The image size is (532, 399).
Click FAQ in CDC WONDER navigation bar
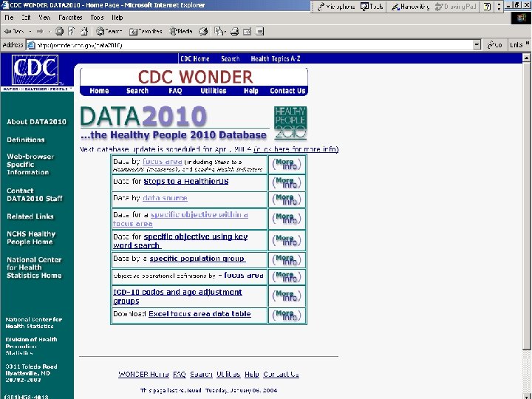(x=175, y=91)
